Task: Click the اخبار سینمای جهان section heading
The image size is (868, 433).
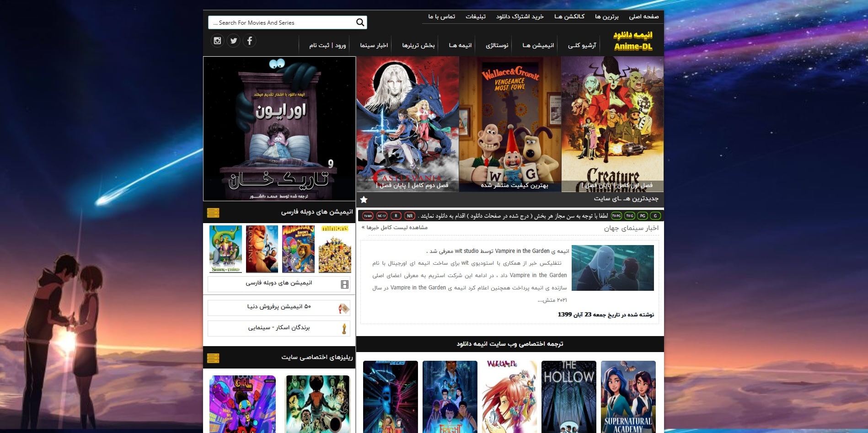Action: point(631,228)
